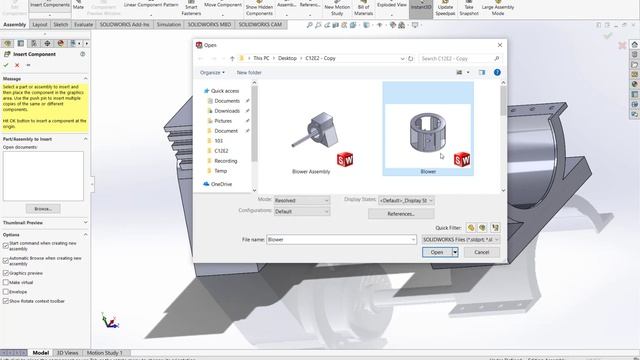This screenshot has height=360, width=640.
Task: Select the FeatureManager design tree tab
Action: (x=7, y=43)
